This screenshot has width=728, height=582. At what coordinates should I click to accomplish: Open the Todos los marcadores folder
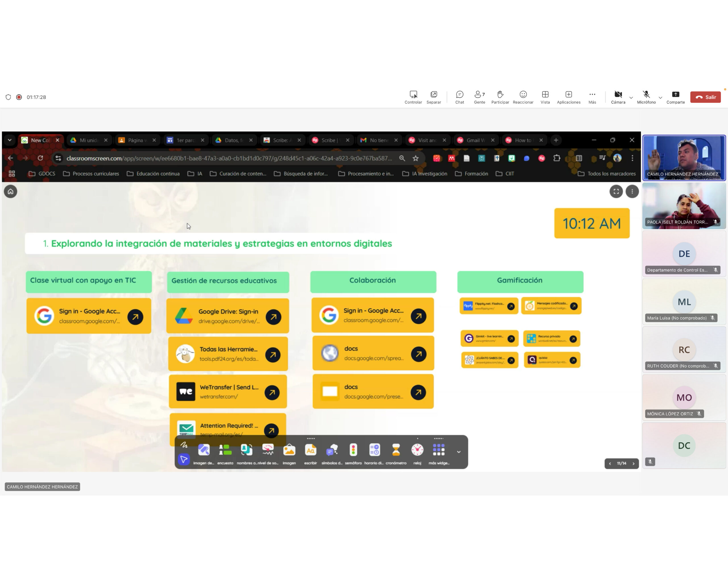pyautogui.click(x=607, y=174)
